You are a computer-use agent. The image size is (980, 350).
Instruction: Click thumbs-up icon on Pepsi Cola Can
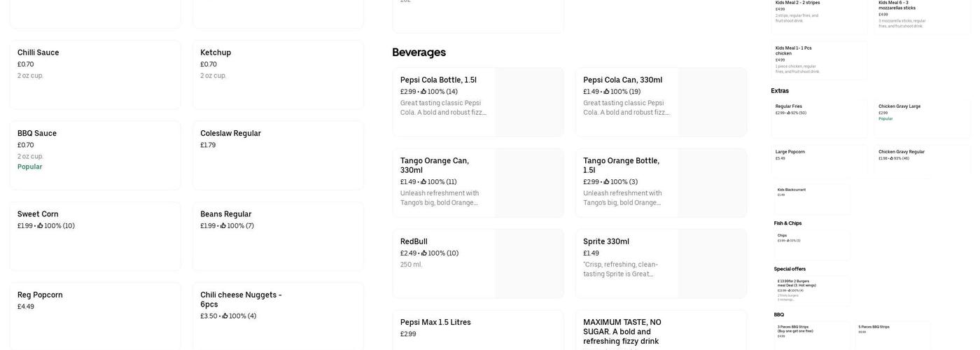tap(607, 92)
